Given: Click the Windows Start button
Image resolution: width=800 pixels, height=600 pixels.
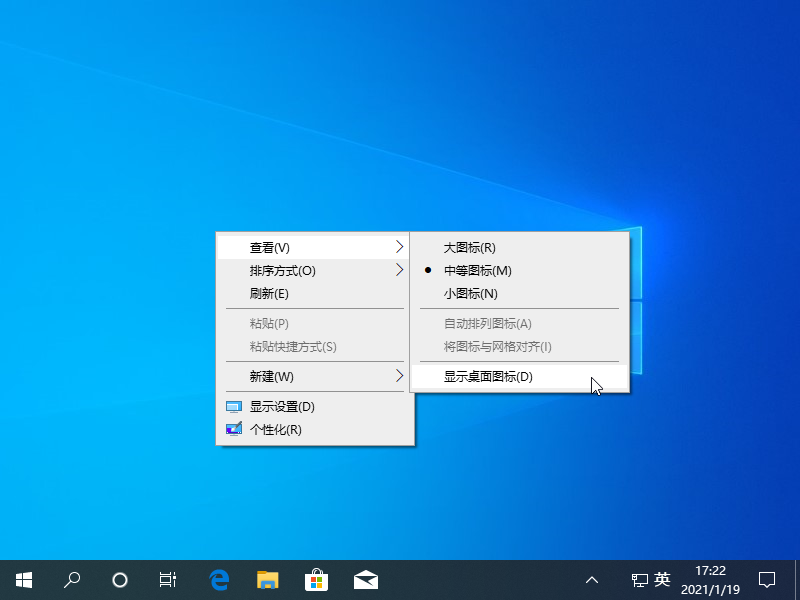Looking at the screenshot, I should pyautogui.click(x=22, y=580).
